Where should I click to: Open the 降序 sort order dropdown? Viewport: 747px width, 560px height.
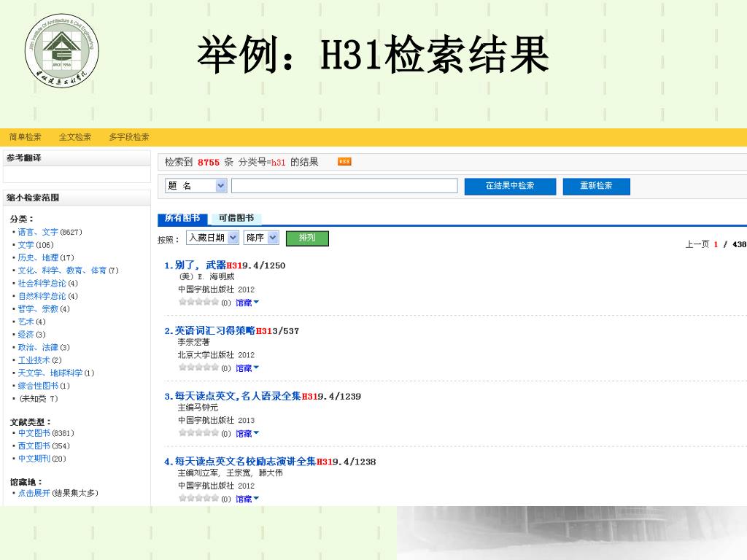261,237
